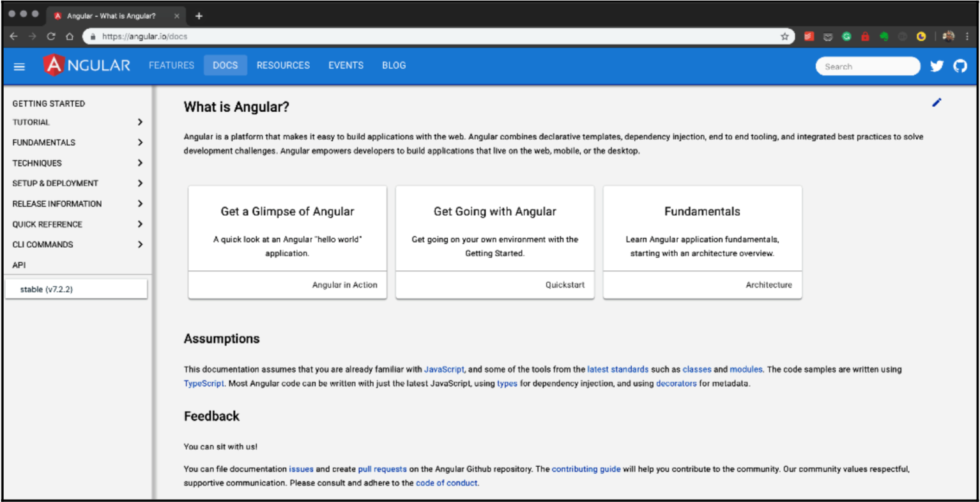Click in the Search field
This screenshot has width=980, height=502.
[868, 66]
